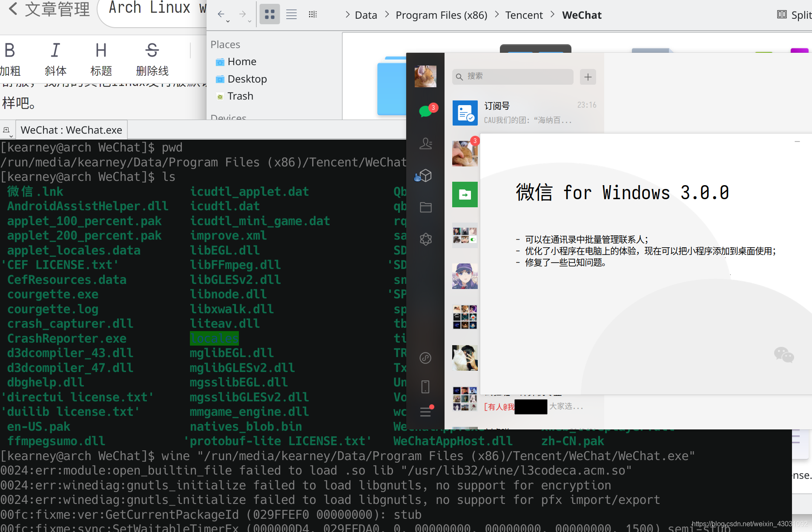
Task: Open WeChat favorites cube icon
Action: [425, 175]
